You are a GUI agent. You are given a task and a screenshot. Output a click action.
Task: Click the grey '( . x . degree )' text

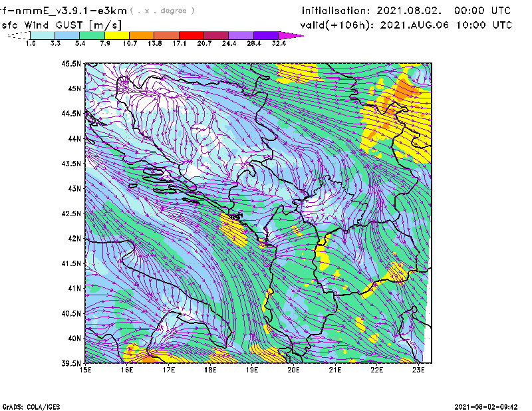click(x=162, y=11)
